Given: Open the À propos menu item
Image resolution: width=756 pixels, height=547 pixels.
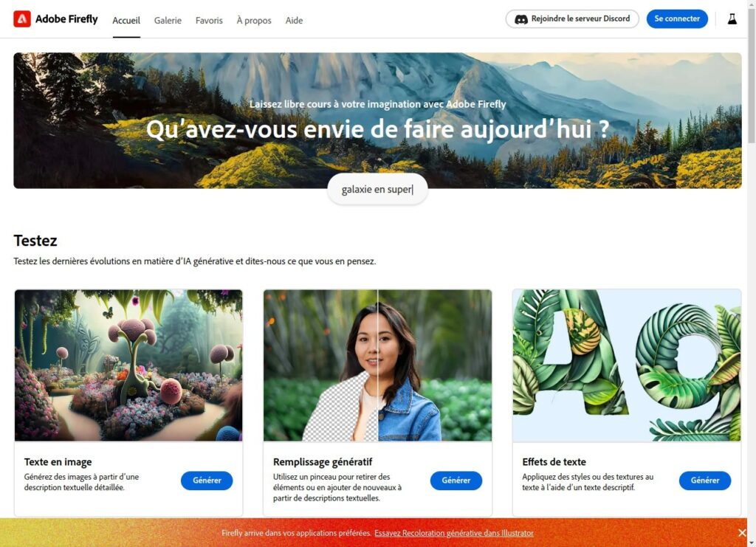Looking at the screenshot, I should pyautogui.click(x=254, y=20).
